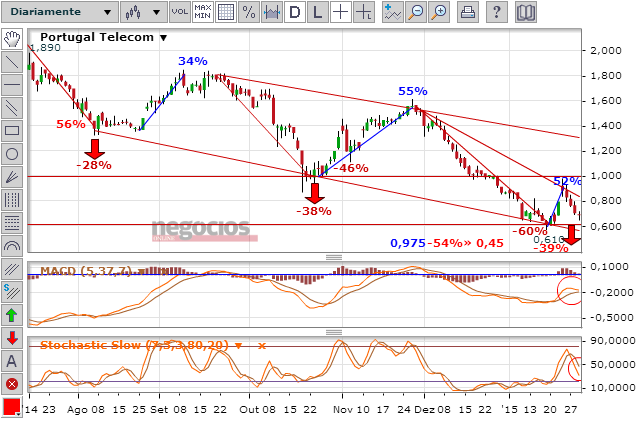Select the vertical time zones tool
Viewport: 639px width, 421px height.
12,200
